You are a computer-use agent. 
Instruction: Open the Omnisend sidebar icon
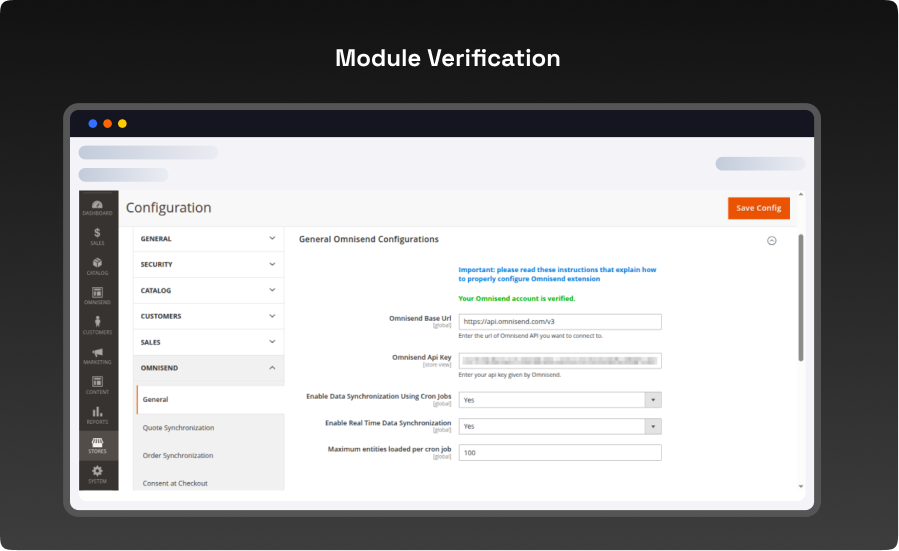[97, 296]
